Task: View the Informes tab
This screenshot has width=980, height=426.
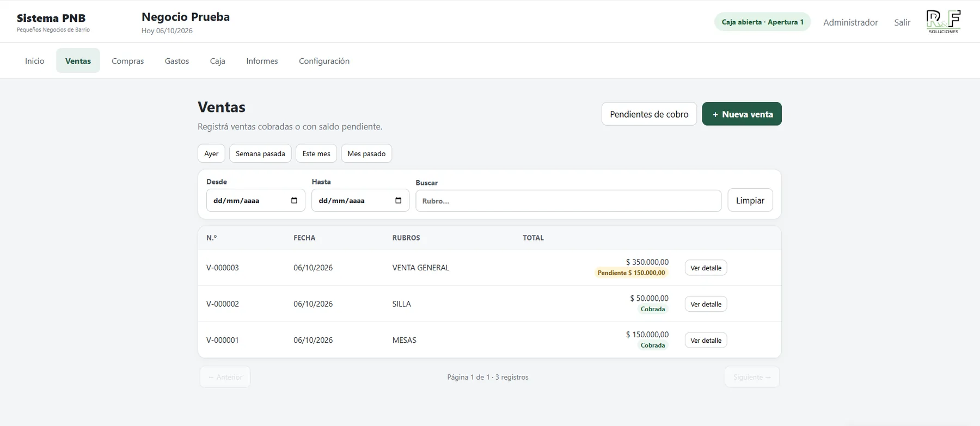Action: coord(262,61)
